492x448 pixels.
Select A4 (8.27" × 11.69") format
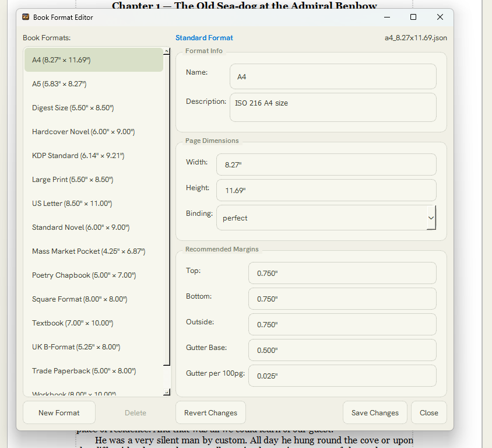click(94, 60)
